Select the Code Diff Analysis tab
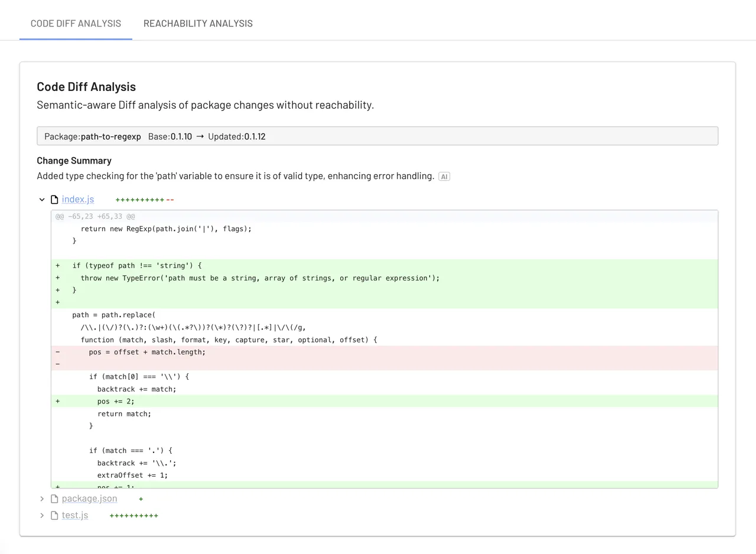 76,24
